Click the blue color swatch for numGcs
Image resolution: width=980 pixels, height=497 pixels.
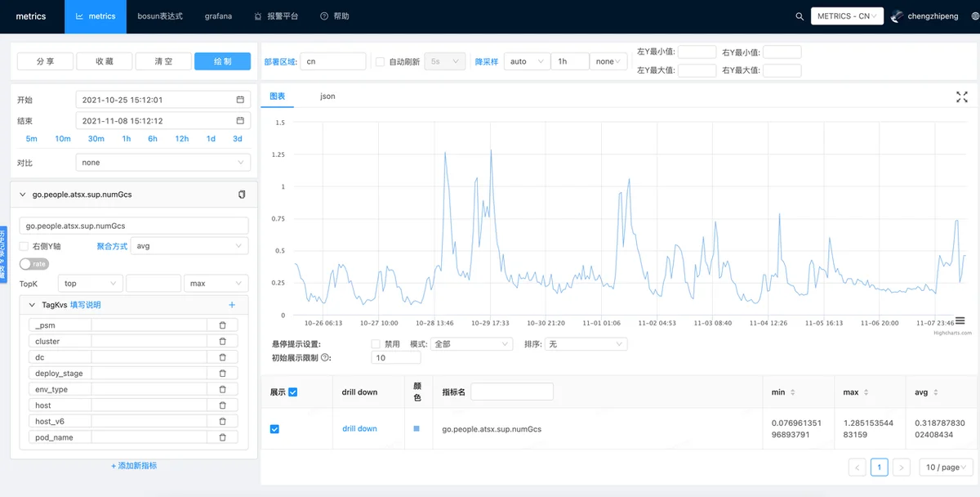[x=416, y=428]
